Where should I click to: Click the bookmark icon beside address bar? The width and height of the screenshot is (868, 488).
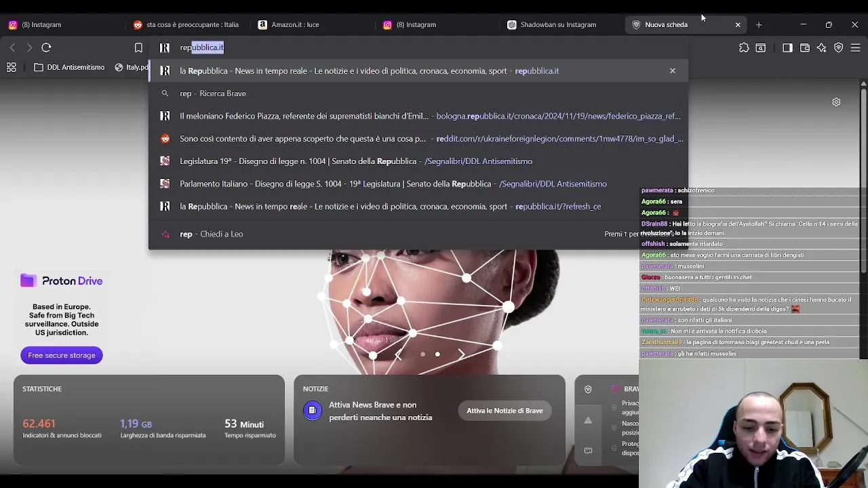point(138,47)
